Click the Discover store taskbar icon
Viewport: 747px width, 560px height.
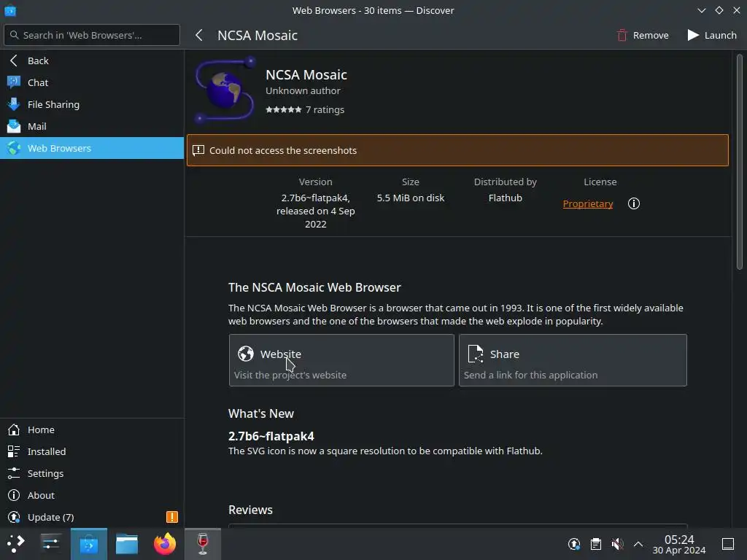click(89, 544)
